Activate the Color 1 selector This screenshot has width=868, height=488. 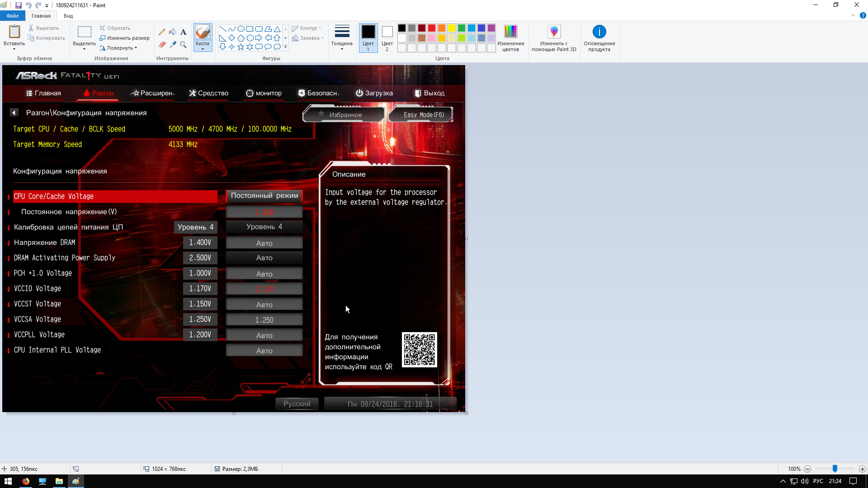click(368, 38)
